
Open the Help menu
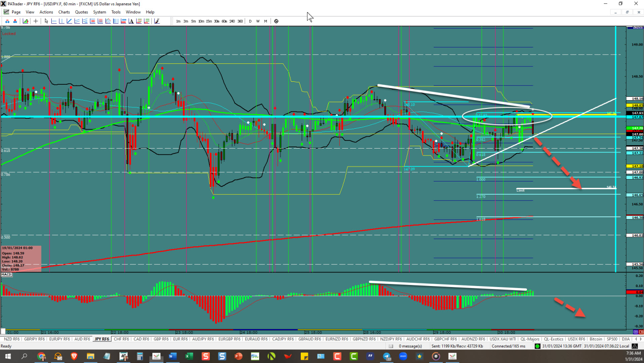[150, 12]
